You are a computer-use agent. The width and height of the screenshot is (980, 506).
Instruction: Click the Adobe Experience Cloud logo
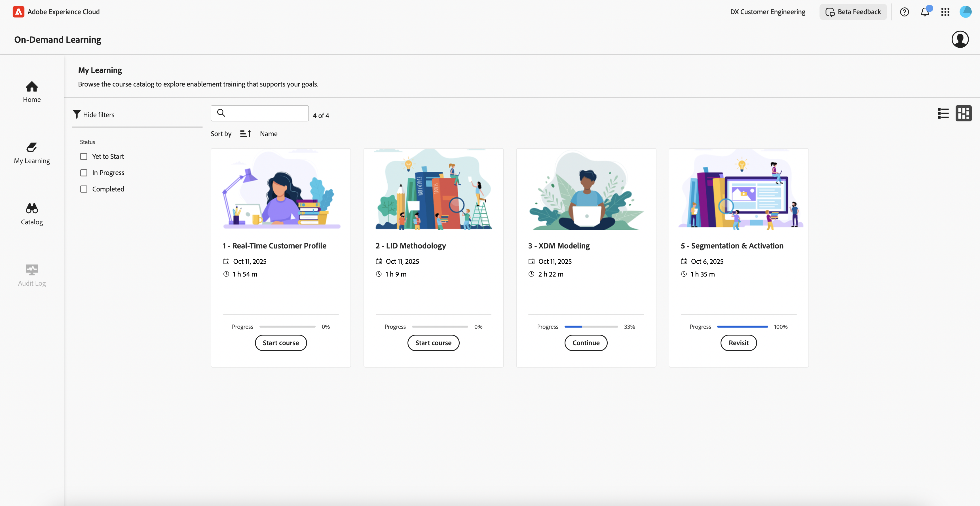[18, 12]
